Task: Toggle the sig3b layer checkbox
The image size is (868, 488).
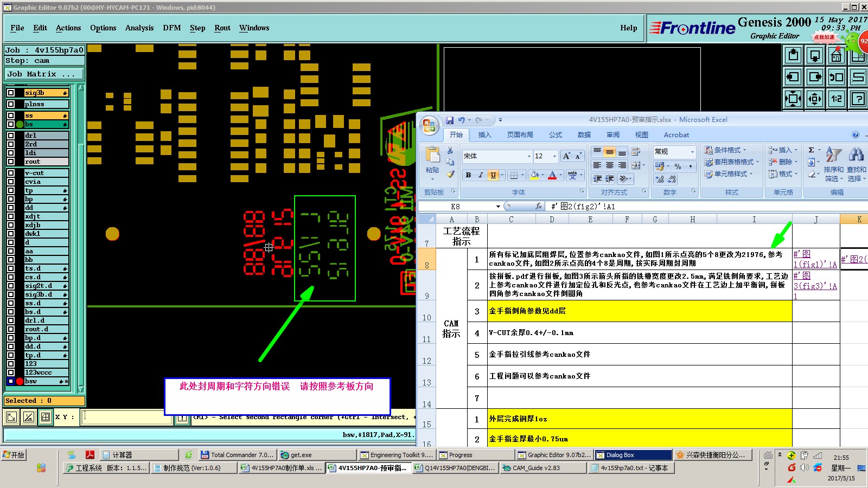Action: [11, 93]
